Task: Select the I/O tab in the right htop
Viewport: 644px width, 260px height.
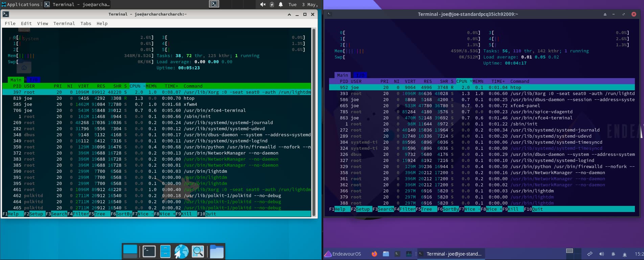Action: (360, 75)
